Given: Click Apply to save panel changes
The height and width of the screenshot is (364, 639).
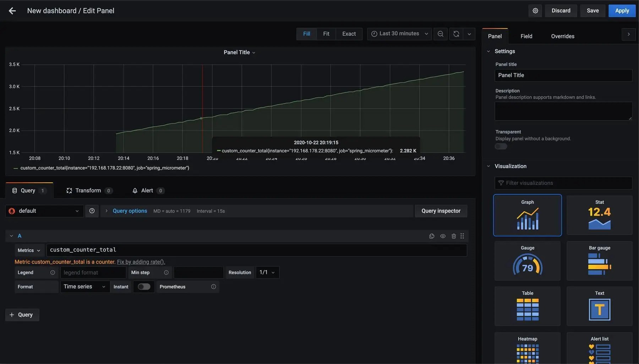Looking at the screenshot, I should point(622,10).
